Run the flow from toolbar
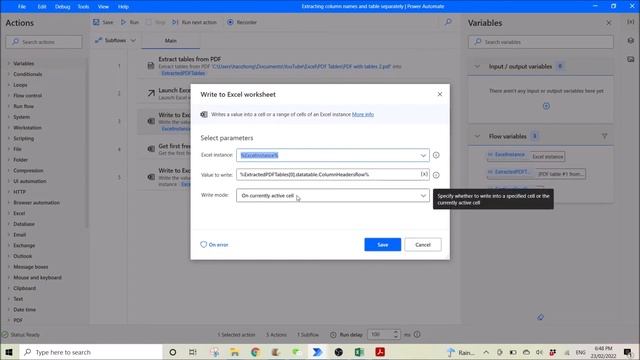The height and width of the screenshot is (360, 640). [x=130, y=22]
